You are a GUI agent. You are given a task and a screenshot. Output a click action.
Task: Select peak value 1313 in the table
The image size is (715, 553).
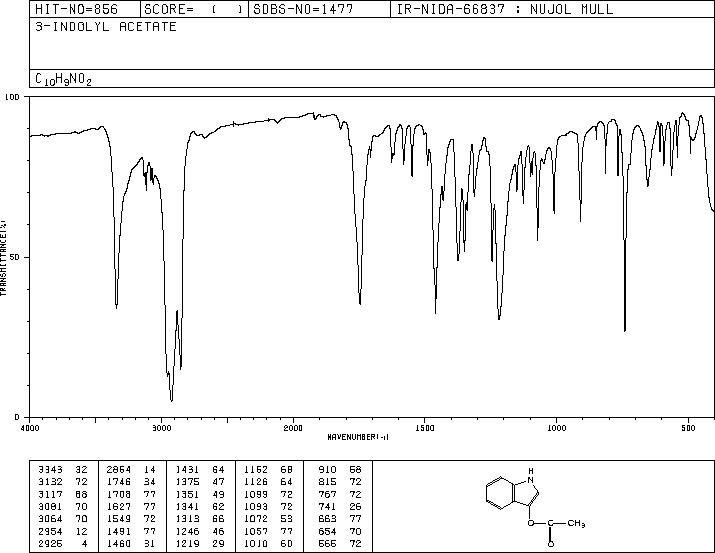click(x=187, y=519)
